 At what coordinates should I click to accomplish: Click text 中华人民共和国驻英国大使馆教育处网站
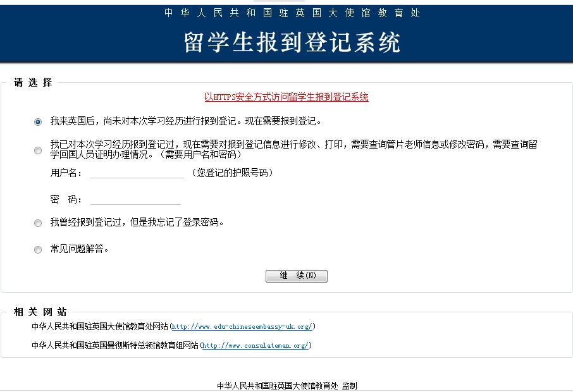click(x=100, y=326)
